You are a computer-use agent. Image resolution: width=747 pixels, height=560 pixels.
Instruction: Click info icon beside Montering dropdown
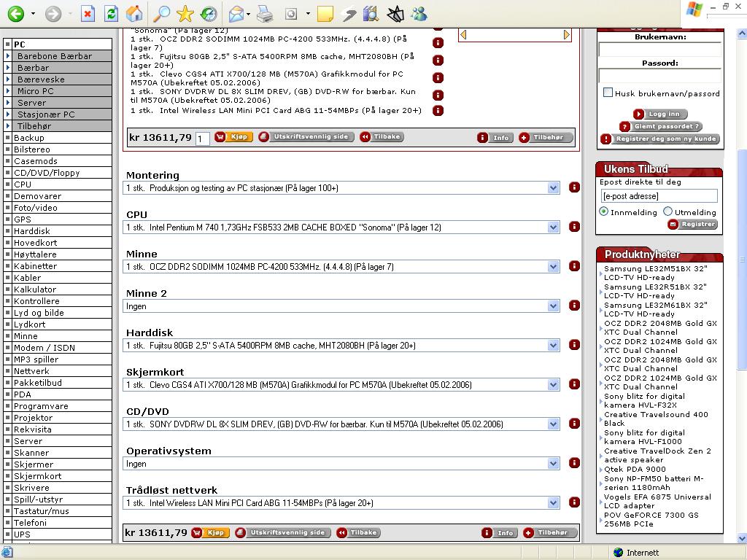click(x=575, y=187)
